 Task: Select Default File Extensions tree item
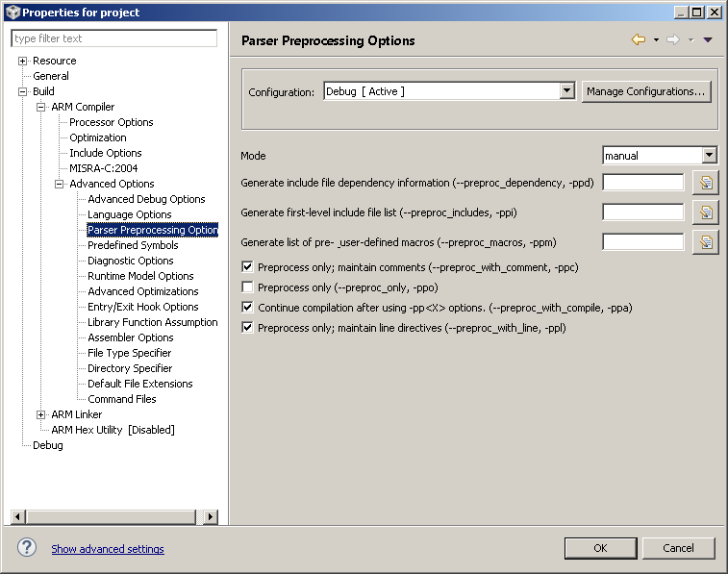pos(140,384)
